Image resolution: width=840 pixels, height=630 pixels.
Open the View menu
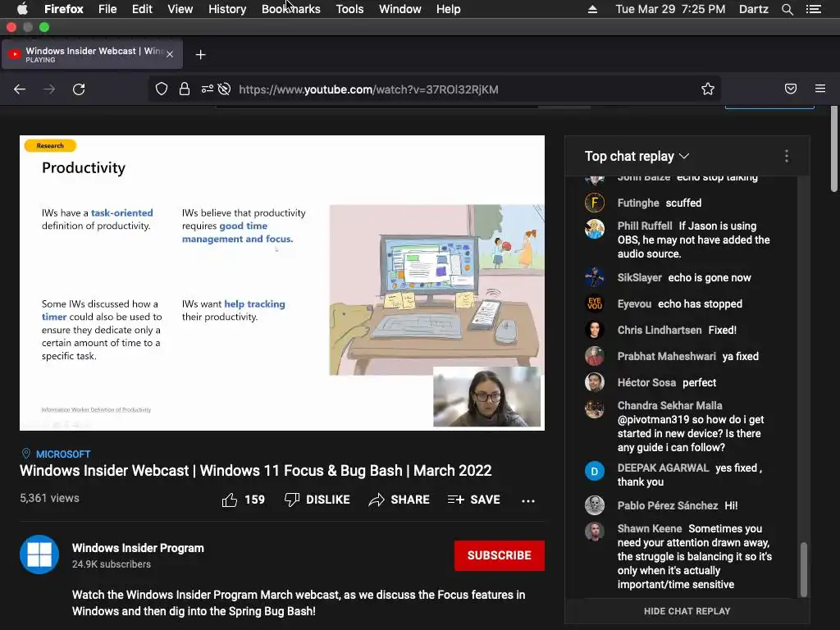point(180,9)
